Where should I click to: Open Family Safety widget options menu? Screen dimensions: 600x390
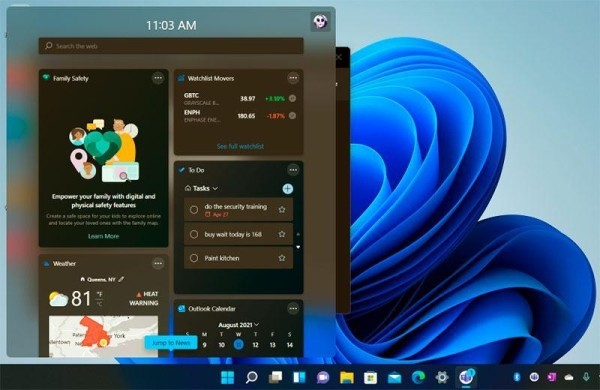pyautogui.click(x=158, y=78)
